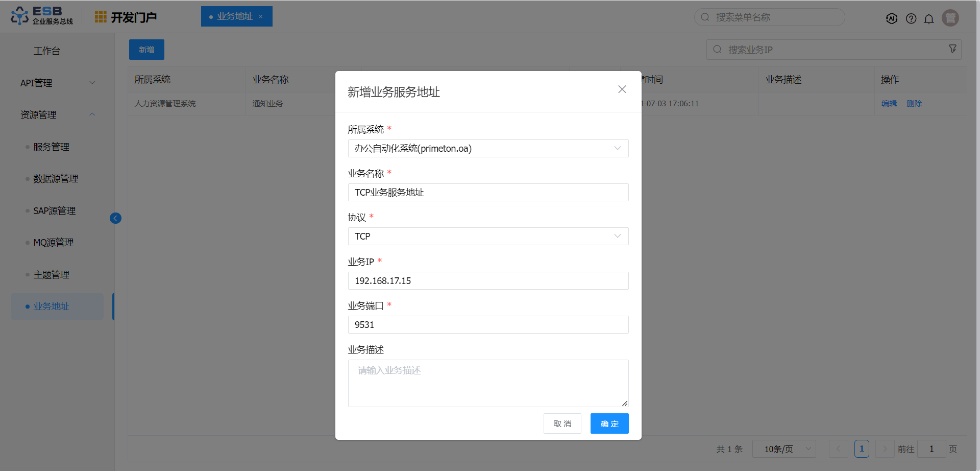Open the 所属系统 dropdown
Screen dimensions: 980x471
click(488, 149)
